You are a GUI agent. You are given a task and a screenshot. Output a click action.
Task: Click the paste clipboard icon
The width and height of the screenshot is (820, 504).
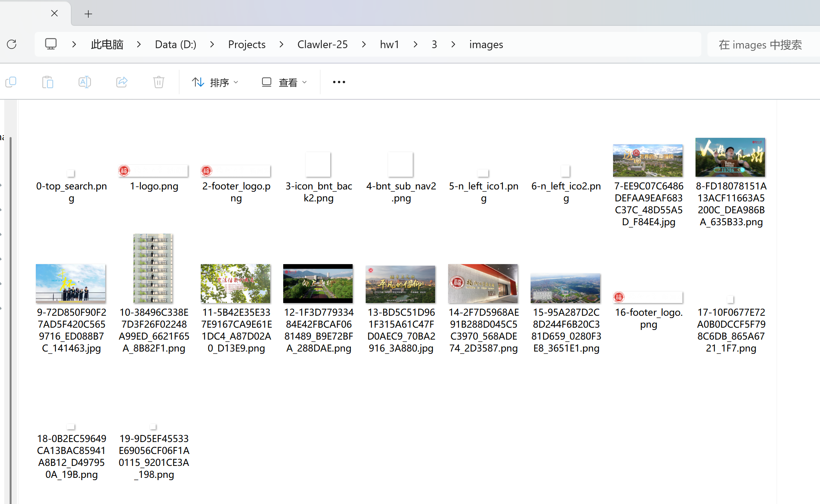point(48,82)
